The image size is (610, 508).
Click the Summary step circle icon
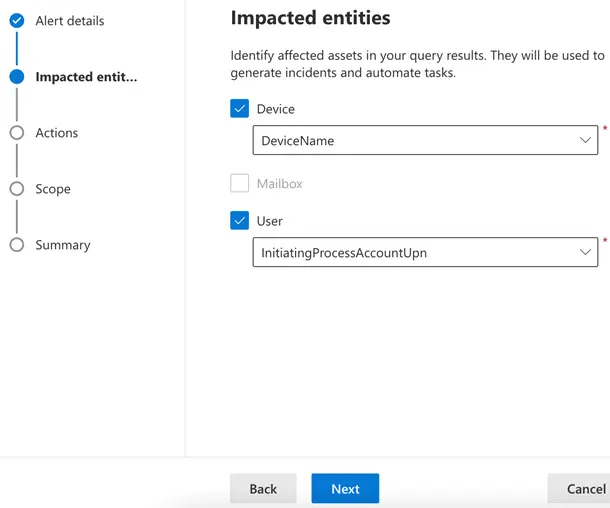point(16,245)
